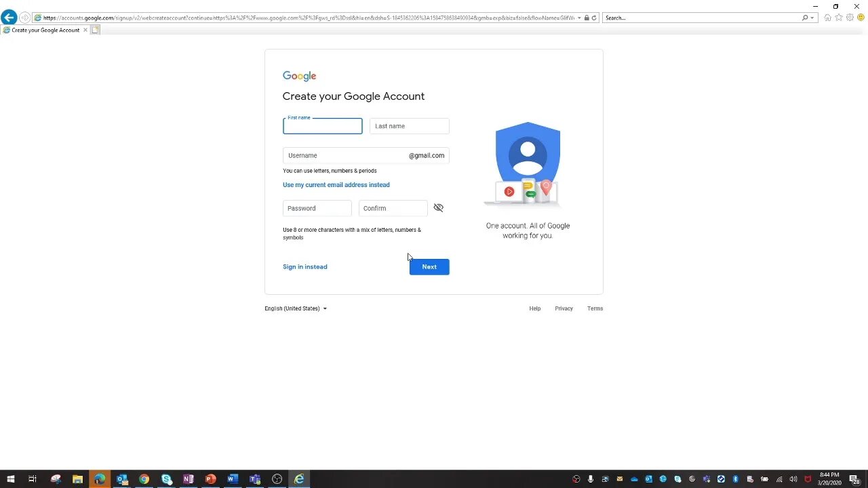Click the smiley feedback icon
This screenshot has width=868, height=488.
pyautogui.click(x=861, y=18)
